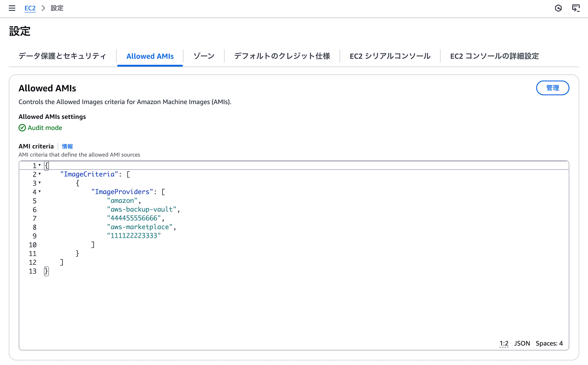
Task: Click the ゾーン tab
Action: [204, 55]
